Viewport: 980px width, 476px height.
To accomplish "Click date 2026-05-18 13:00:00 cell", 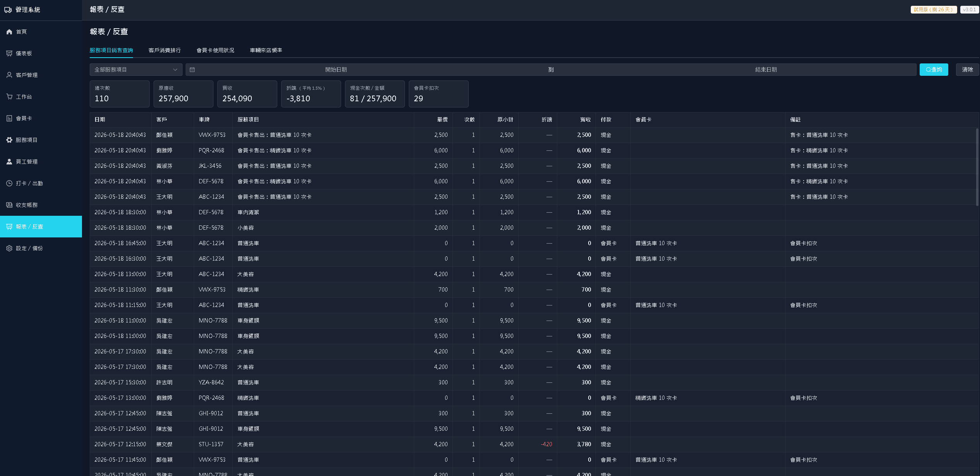I will 120,275.
